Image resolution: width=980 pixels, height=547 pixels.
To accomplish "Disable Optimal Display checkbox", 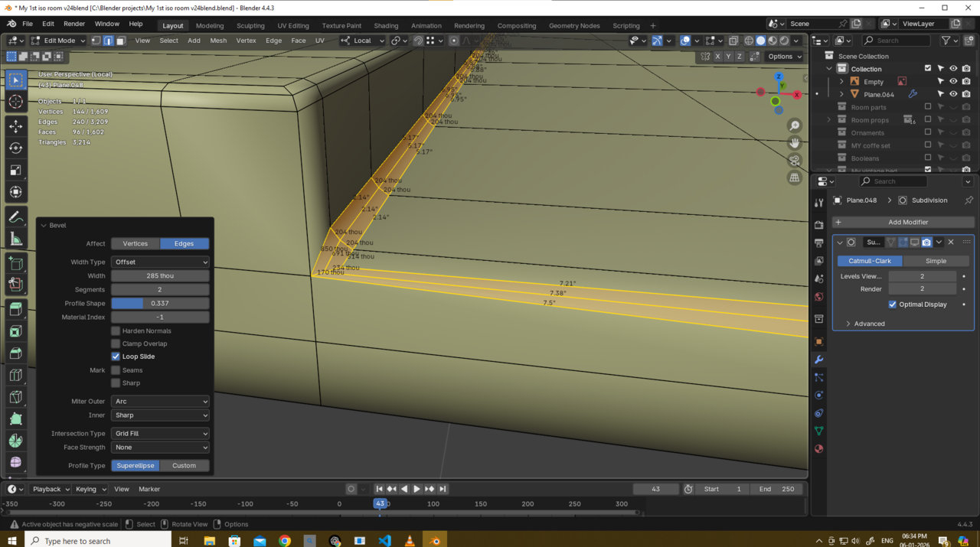I will (893, 304).
